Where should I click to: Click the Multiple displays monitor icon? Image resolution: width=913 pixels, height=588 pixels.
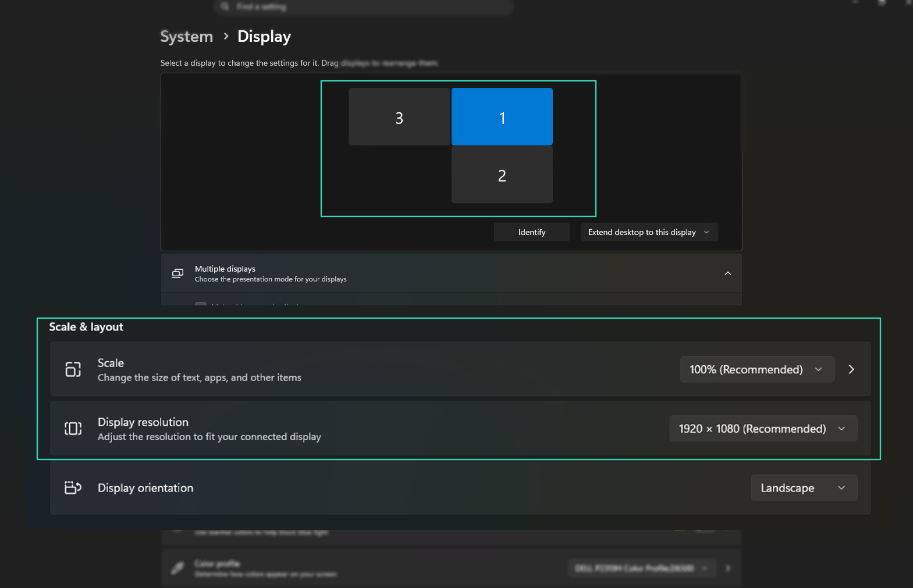pos(177,273)
